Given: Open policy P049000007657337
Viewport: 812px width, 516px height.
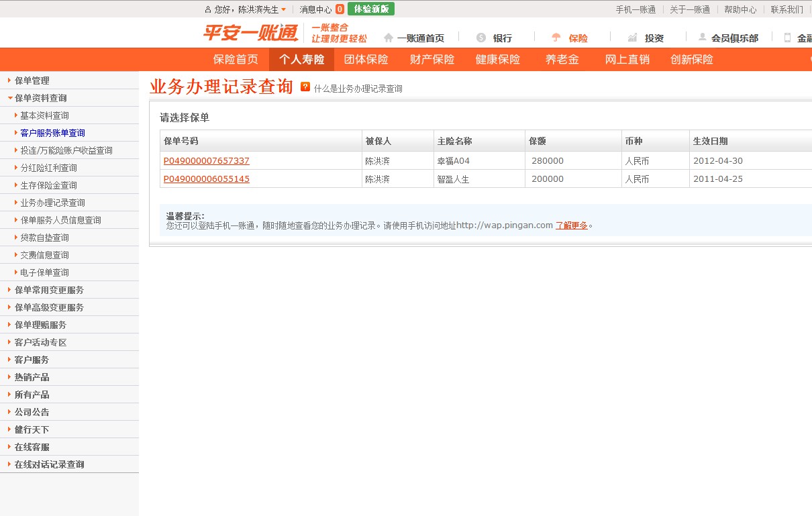Looking at the screenshot, I should point(206,161).
